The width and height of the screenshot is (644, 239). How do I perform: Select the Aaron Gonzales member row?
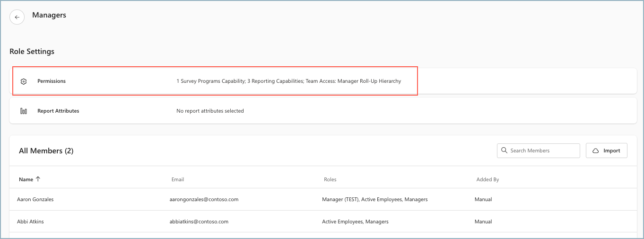pos(323,199)
